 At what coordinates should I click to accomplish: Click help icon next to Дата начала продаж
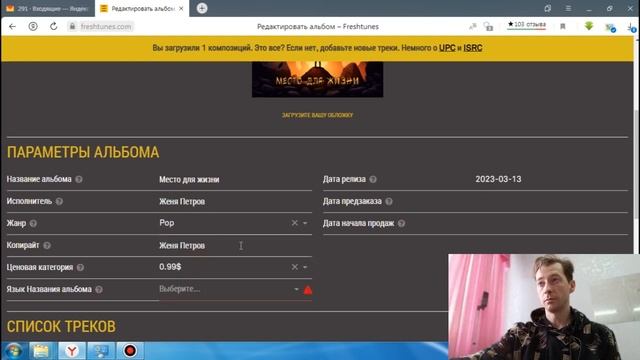(402, 223)
